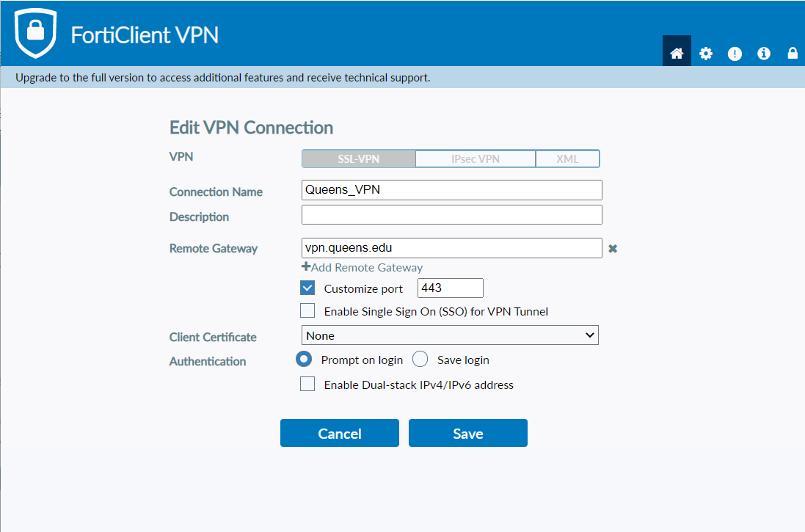The image size is (805, 532).
Task: Select the Prompt on login radio button
Action: pos(303,359)
